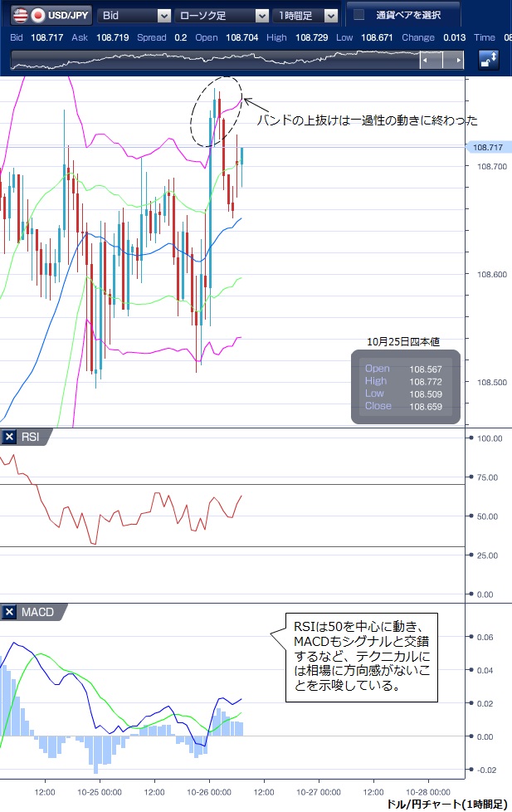The width and height of the screenshot is (512, 812).
Task: Click the 108.717 current price tag
Action: (x=489, y=147)
